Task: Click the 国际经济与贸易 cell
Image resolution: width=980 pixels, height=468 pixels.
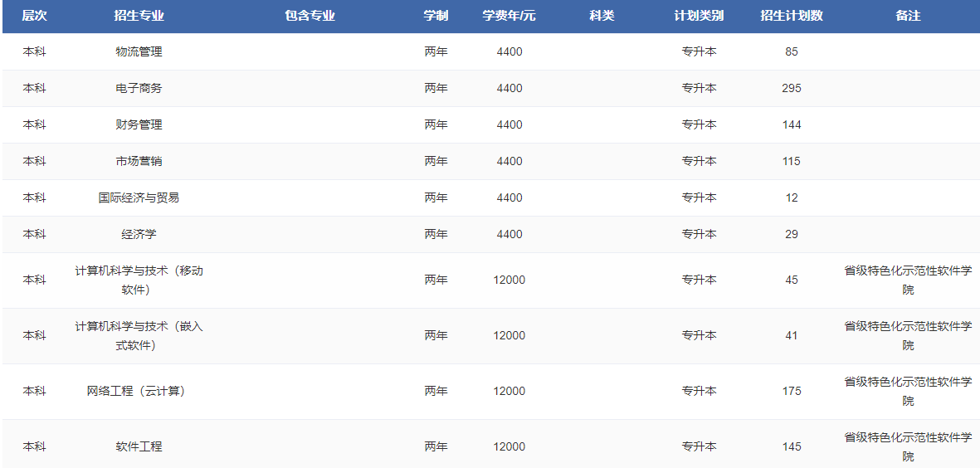Action: (139, 197)
